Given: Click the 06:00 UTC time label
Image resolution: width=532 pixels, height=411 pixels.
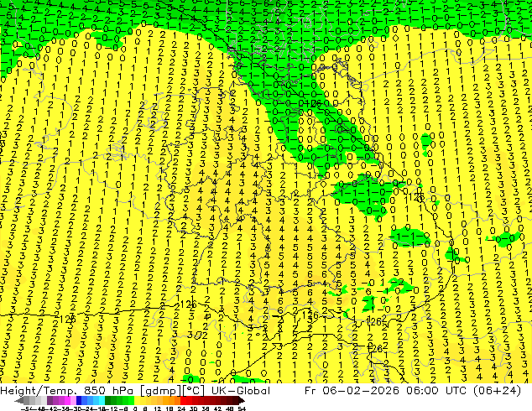Looking at the screenshot, I should (438, 391).
